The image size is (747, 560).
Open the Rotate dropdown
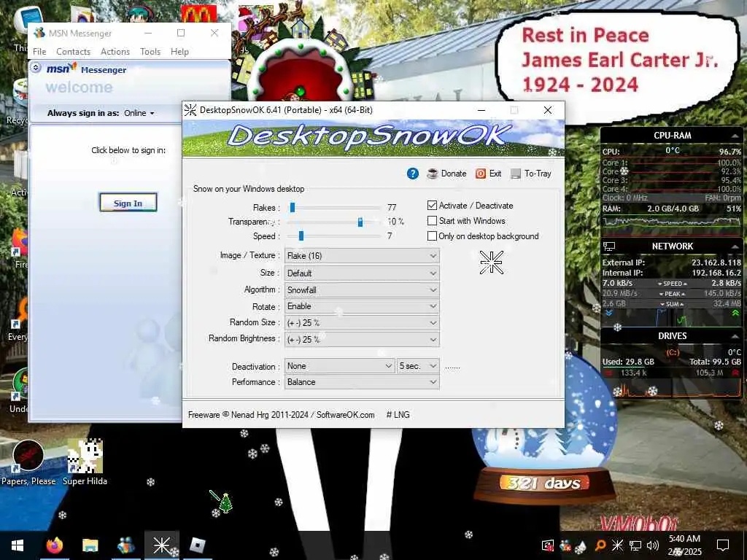(362, 306)
